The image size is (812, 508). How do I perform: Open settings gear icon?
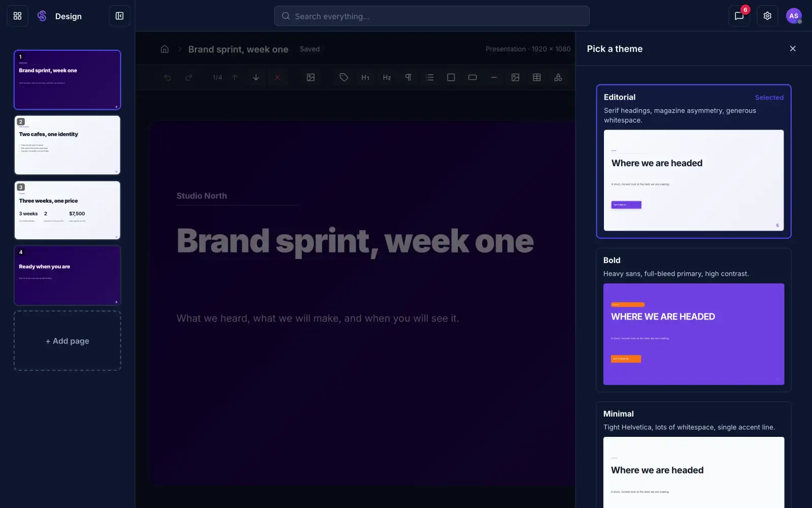(767, 16)
